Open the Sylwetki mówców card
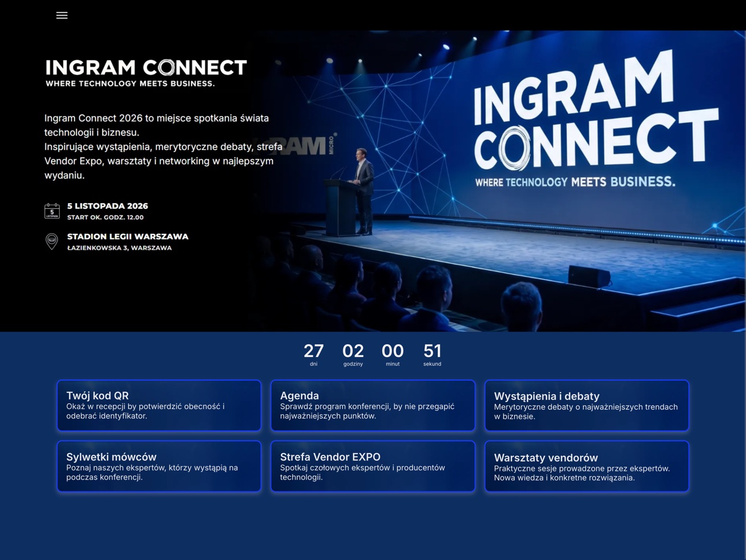746x560 pixels. (159, 466)
